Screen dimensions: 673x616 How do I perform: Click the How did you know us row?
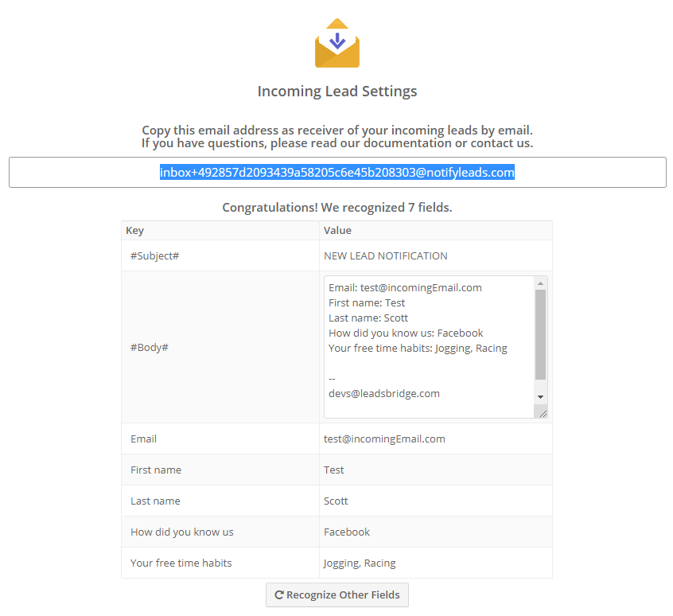click(337, 532)
